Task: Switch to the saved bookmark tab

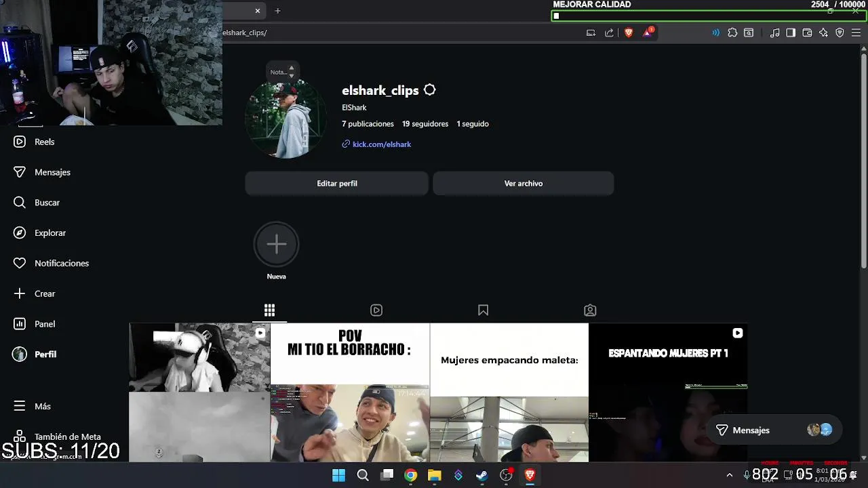Action: (x=483, y=310)
